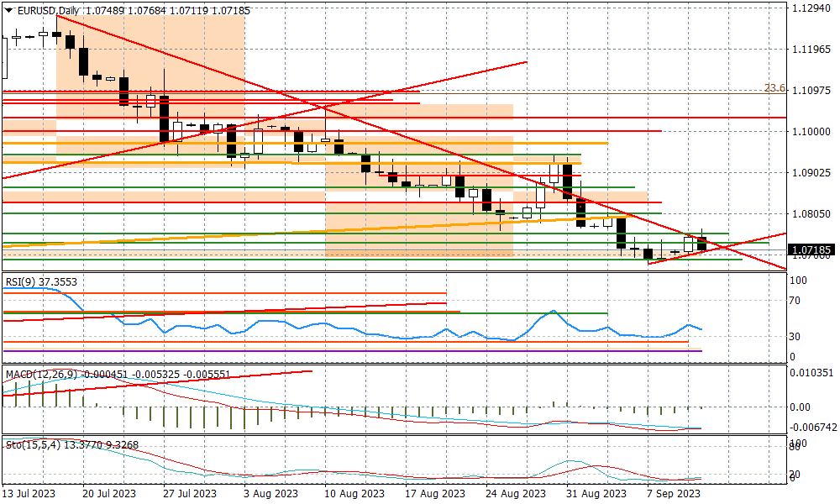Click the RSI(9) indicator label

(24, 283)
